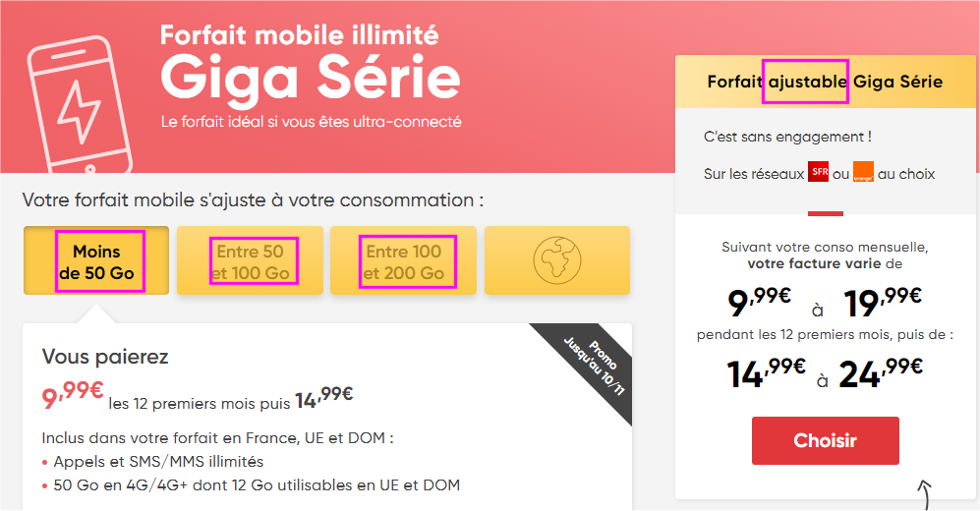The image size is (980, 511).
Task: Click the Orange network logo
Action: click(x=863, y=172)
